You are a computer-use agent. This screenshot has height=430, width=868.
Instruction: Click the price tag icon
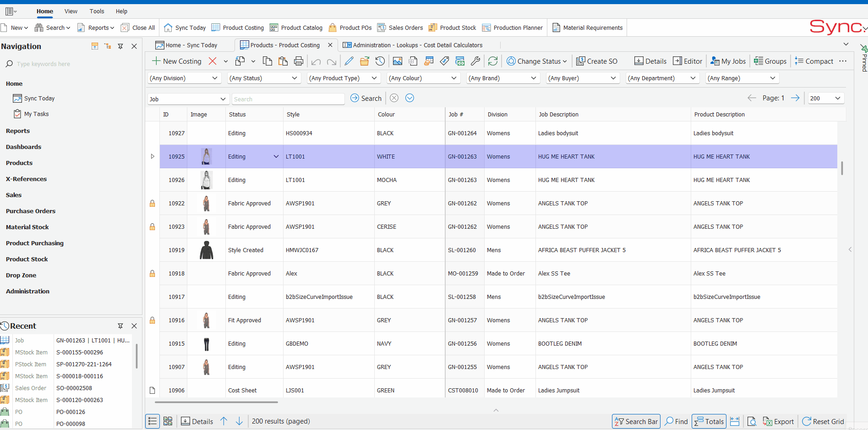tap(444, 61)
